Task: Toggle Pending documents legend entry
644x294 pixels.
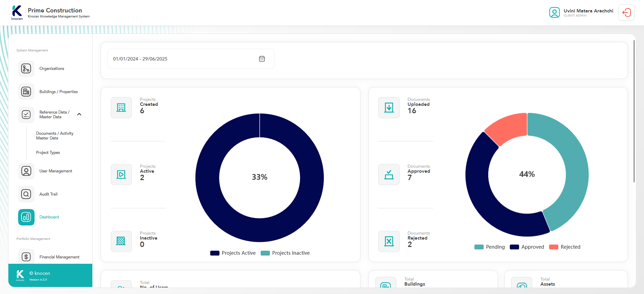Action: tap(490, 247)
